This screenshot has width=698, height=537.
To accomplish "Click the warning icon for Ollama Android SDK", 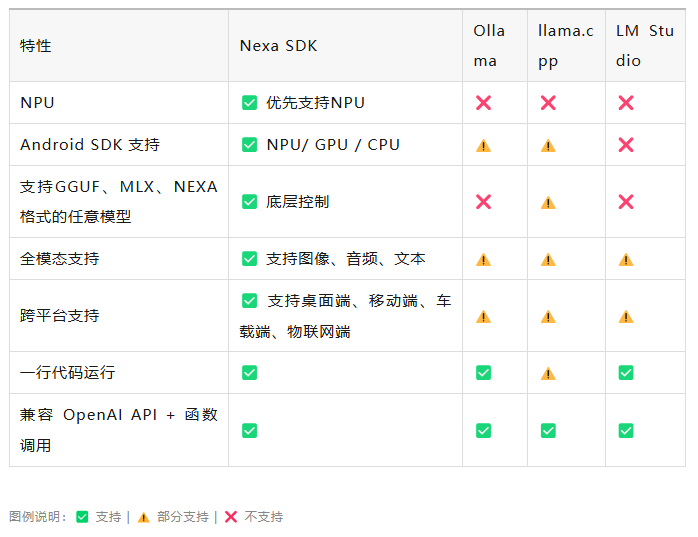I will [484, 145].
